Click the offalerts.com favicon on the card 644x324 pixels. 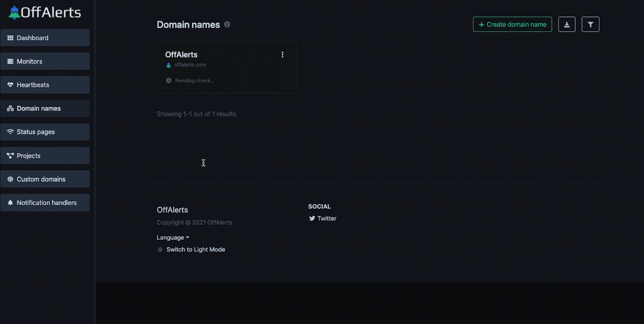tap(169, 65)
